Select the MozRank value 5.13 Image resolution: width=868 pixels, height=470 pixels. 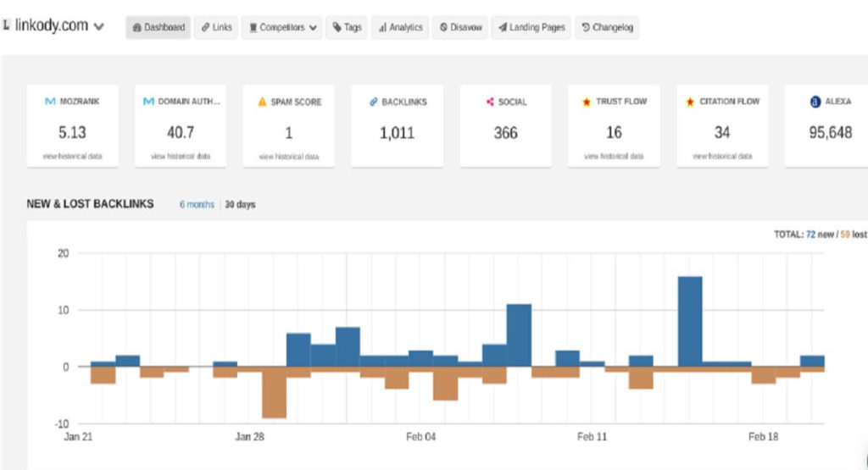[x=73, y=133]
